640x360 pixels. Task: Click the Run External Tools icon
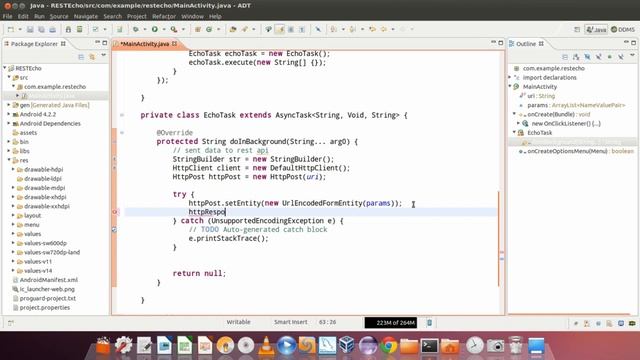pos(174,29)
